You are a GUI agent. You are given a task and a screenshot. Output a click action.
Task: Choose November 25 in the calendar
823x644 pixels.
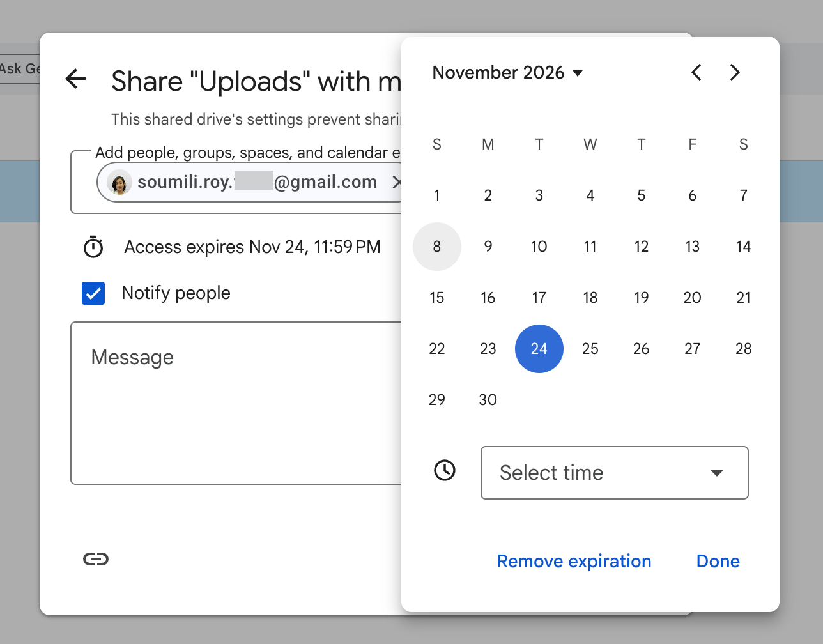pos(590,349)
